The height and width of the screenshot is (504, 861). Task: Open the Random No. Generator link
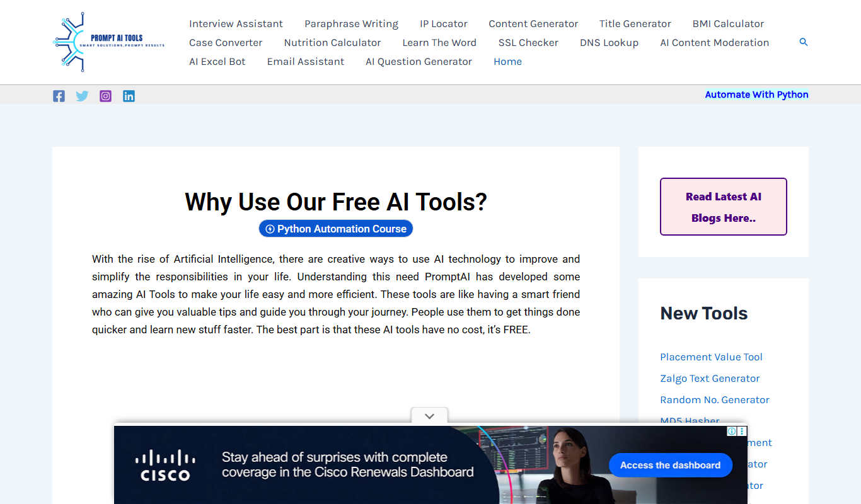click(x=715, y=400)
